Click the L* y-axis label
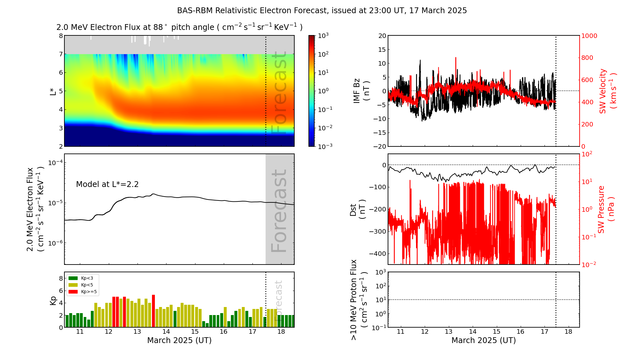644x354 pixels. click(53, 91)
